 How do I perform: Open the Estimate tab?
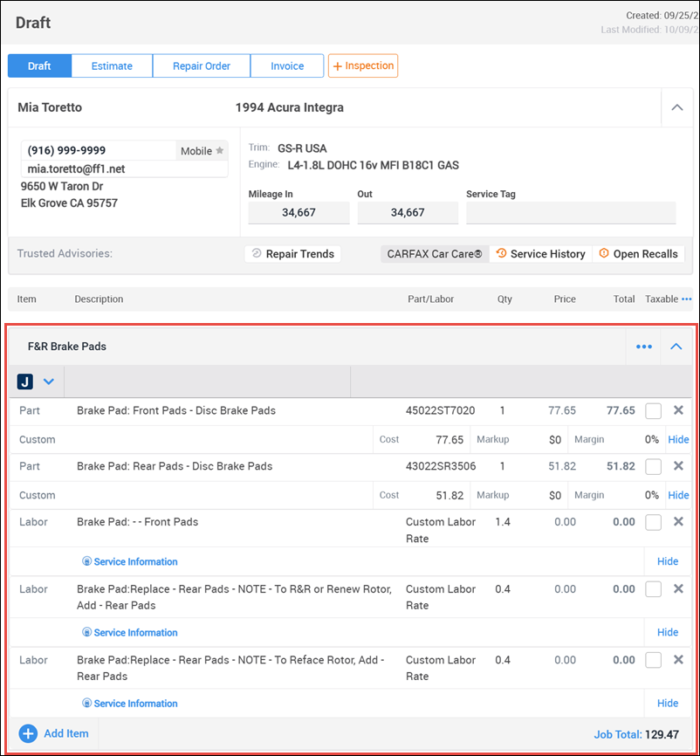tap(112, 65)
